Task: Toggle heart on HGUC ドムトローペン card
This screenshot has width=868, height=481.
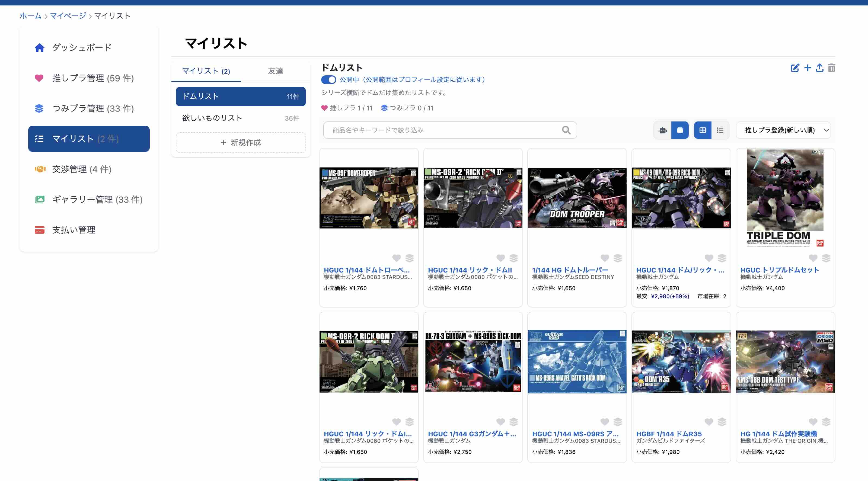Action: (x=396, y=258)
